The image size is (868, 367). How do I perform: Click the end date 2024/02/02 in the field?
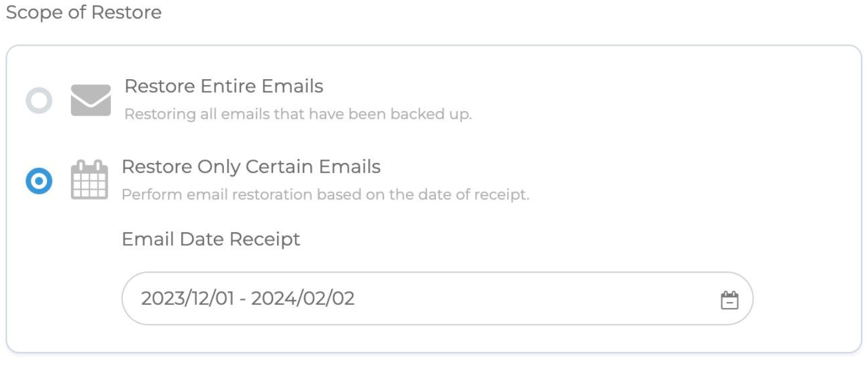303,298
